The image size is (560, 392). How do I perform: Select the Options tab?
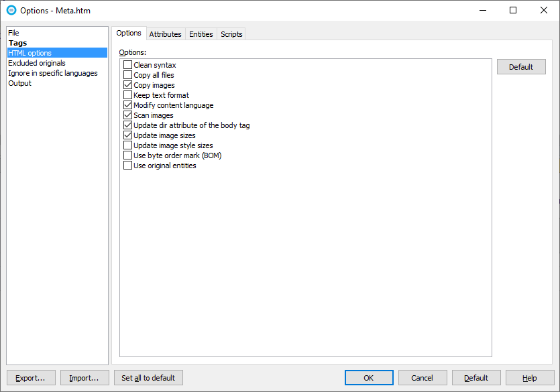tap(129, 34)
